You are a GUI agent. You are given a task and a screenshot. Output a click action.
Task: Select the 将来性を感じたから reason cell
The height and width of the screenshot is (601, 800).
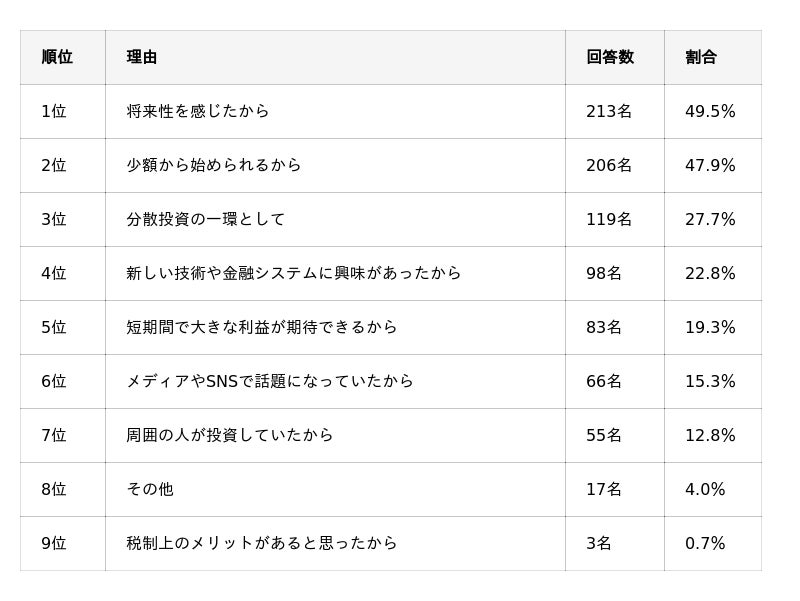198,111
